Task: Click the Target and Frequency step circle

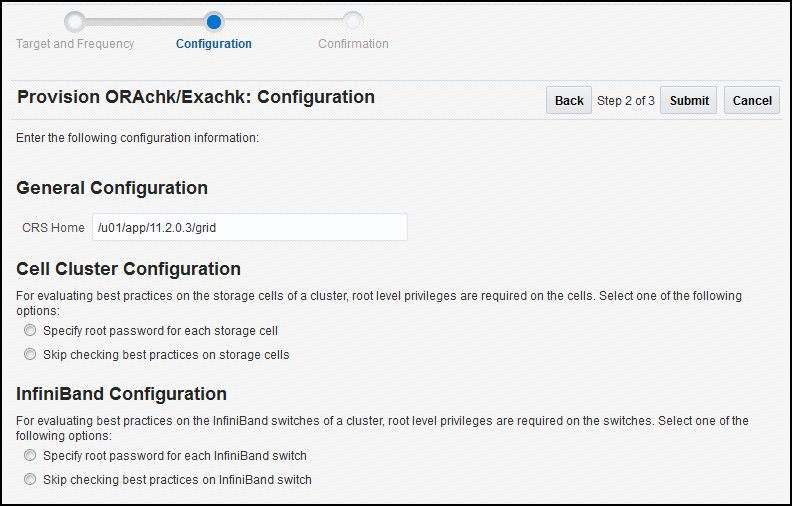Action: click(x=75, y=21)
